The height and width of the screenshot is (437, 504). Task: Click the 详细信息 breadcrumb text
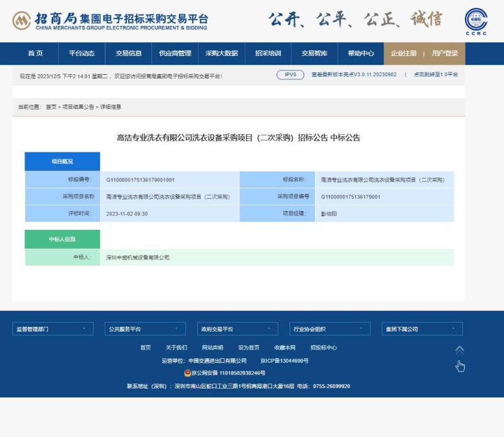click(x=111, y=107)
